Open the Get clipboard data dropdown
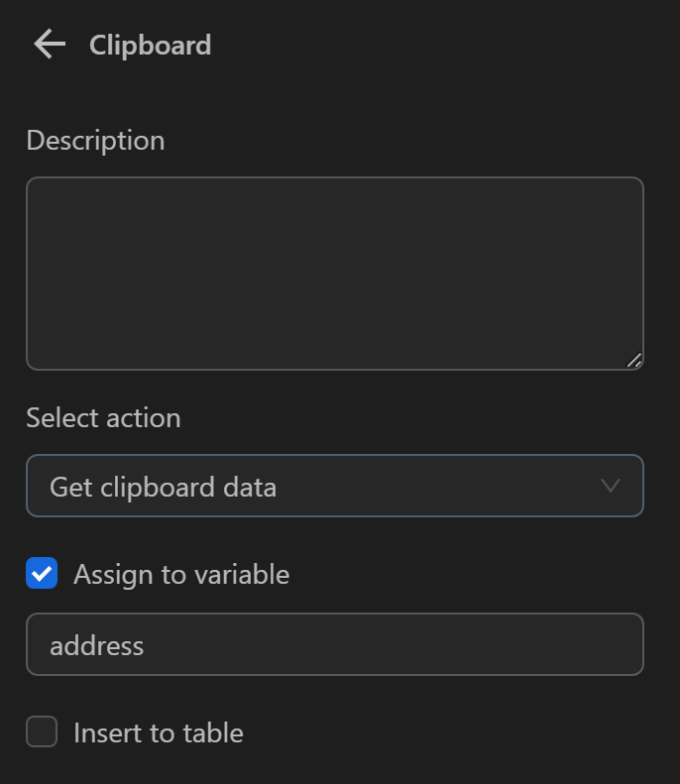Screen dimensions: 680x784 [x=334, y=486]
